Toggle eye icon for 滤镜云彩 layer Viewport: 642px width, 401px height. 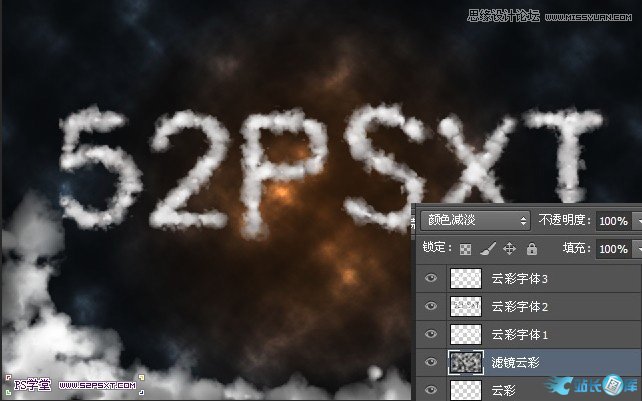(431, 362)
